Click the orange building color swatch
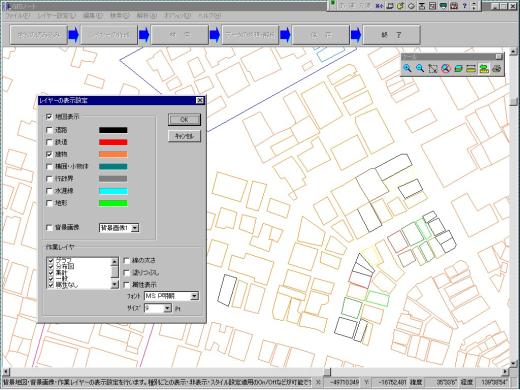The image size is (520, 390). [x=113, y=155]
